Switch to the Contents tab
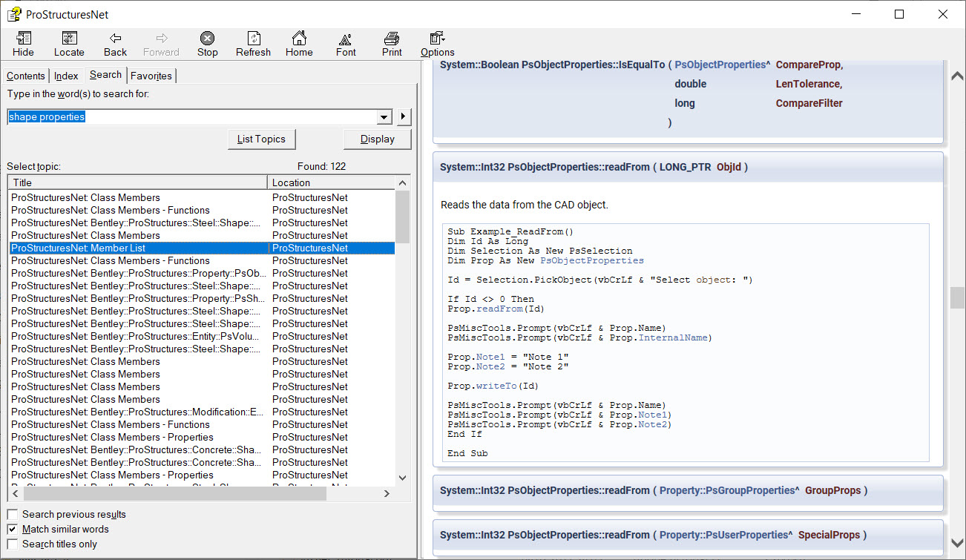The image size is (966, 560). tap(26, 76)
